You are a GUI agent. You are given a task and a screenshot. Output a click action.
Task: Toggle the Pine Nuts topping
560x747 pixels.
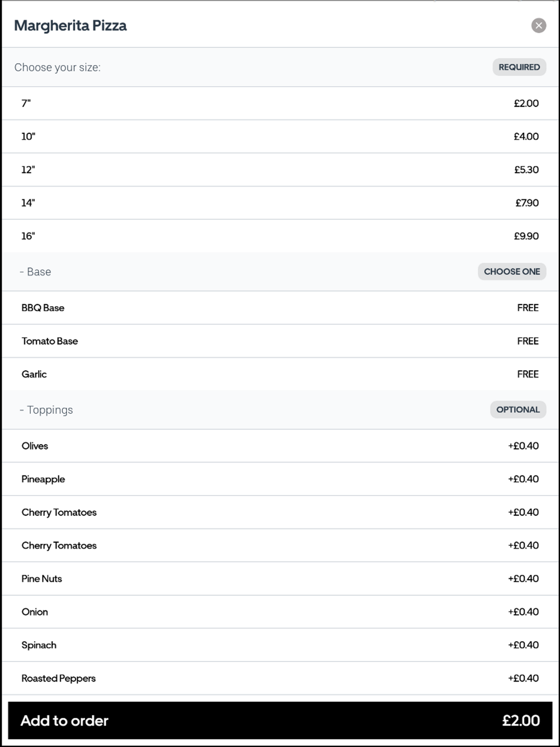(280, 578)
